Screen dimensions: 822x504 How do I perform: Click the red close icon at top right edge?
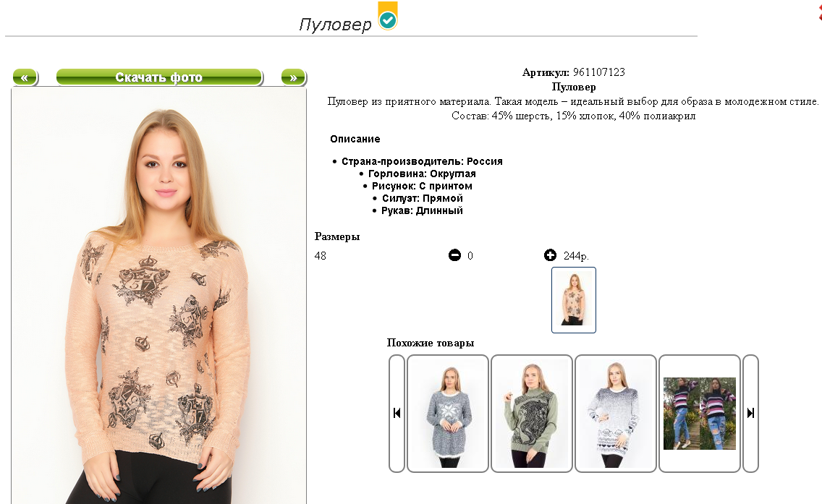pyautogui.click(x=820, y=12)
